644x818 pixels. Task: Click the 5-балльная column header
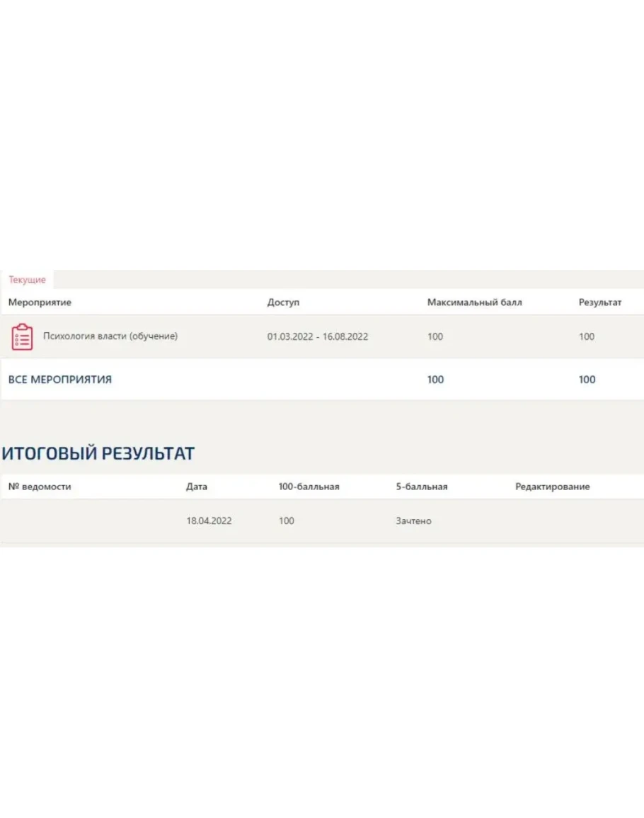pos(422,487)
